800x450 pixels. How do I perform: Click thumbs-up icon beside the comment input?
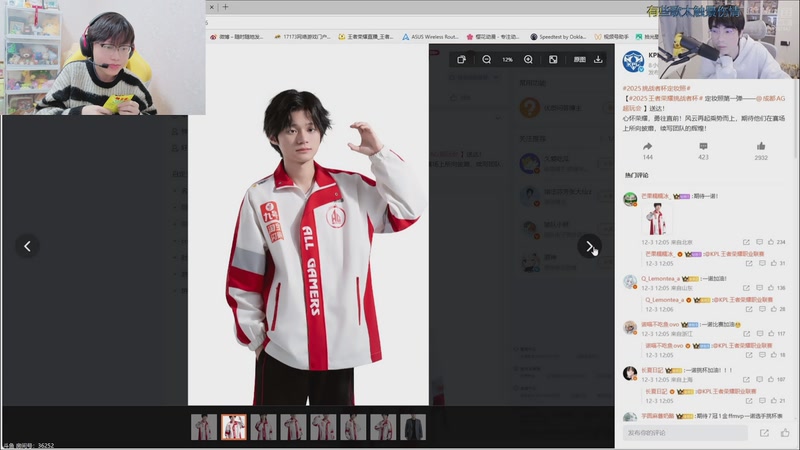(x=785, y=433)
